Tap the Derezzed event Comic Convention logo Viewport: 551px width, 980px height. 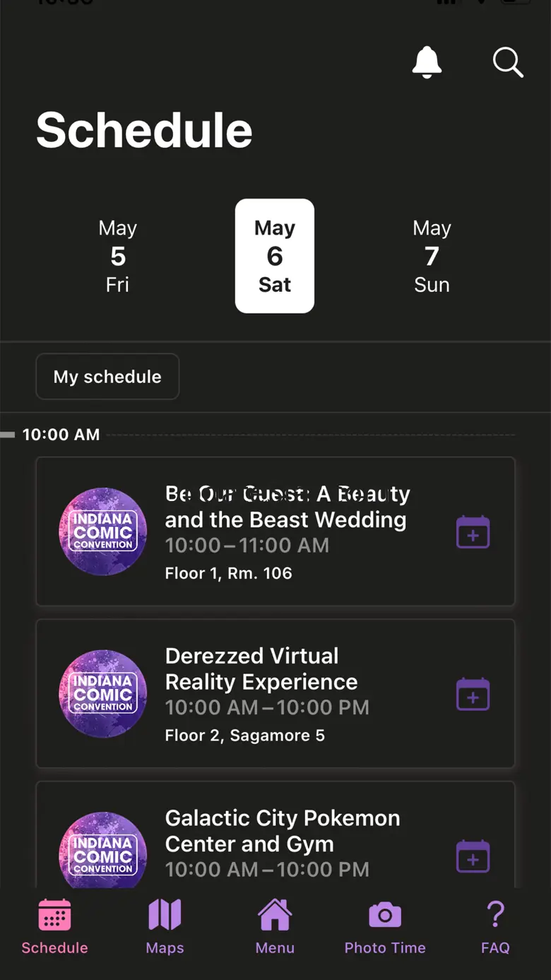pos(103,694)
